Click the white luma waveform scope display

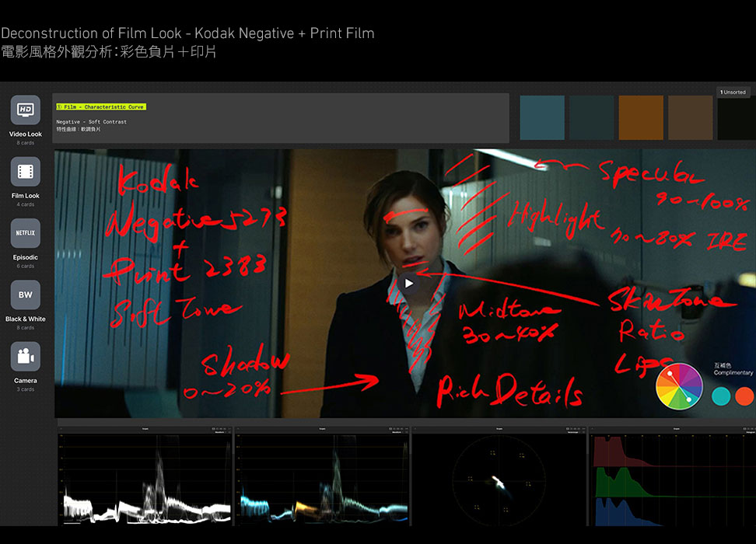click(145, 480)
